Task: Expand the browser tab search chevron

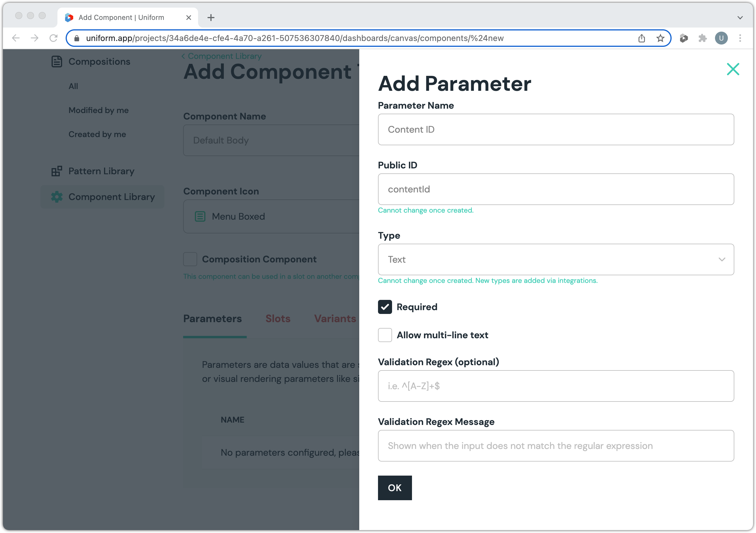Action: pos(740,18)
